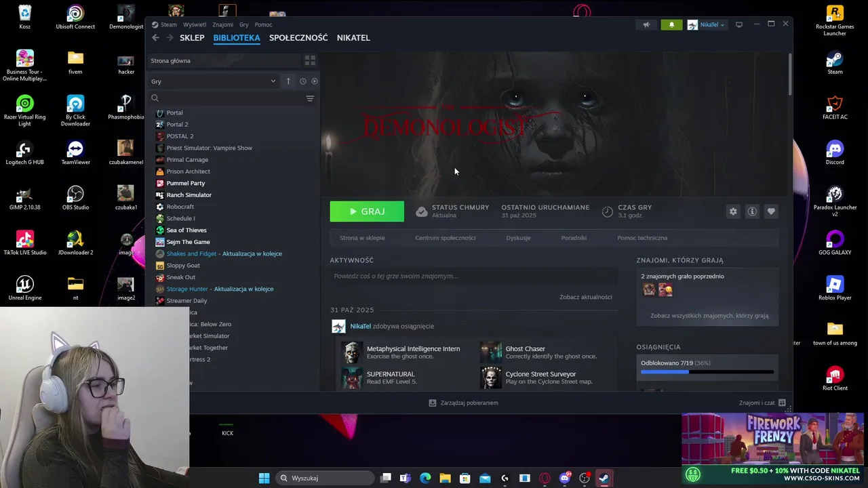Click the Ghost Chaser achievement icon

pyautogui.click(x=491, y=352)
